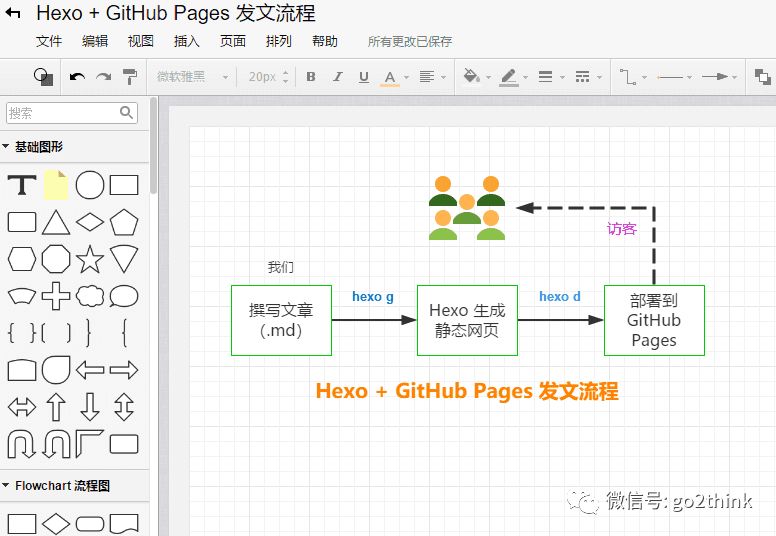Click the shapes icon at toolbar start
This screenshot has height=536, width=776.
pyautogui.click(x=44, y=77)
